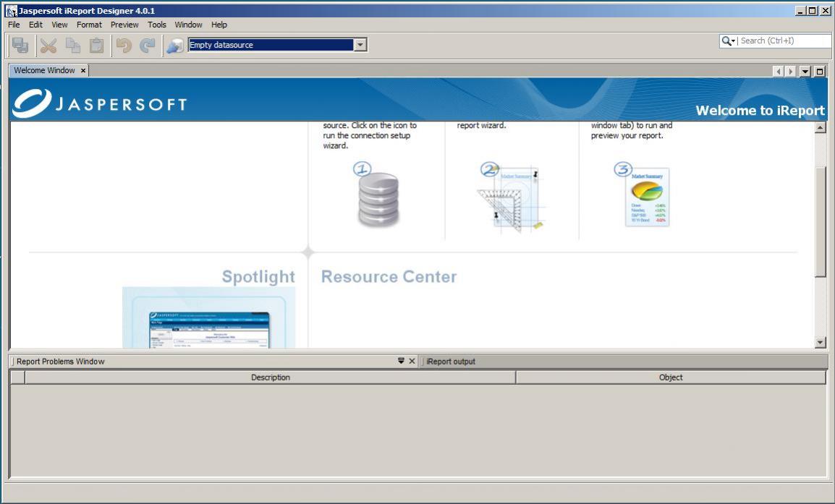
Task: Open the File menu
Action: 14,25
